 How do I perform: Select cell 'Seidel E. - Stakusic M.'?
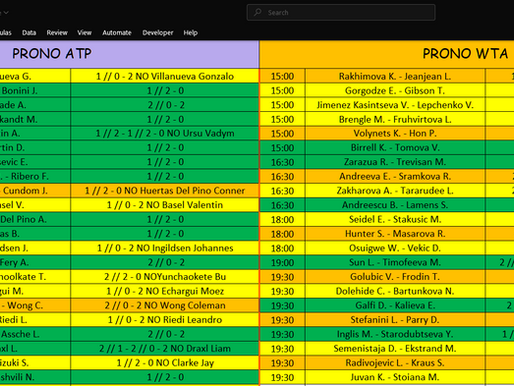pos(395,219)
